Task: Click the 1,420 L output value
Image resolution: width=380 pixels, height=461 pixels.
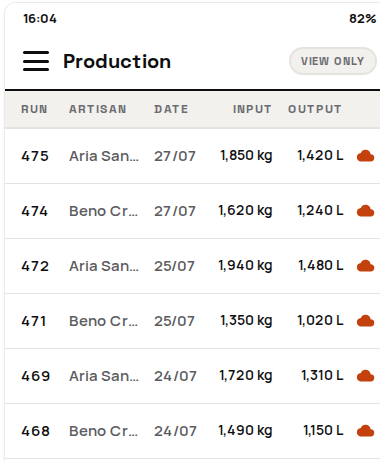Action: (x=320, y=155)
